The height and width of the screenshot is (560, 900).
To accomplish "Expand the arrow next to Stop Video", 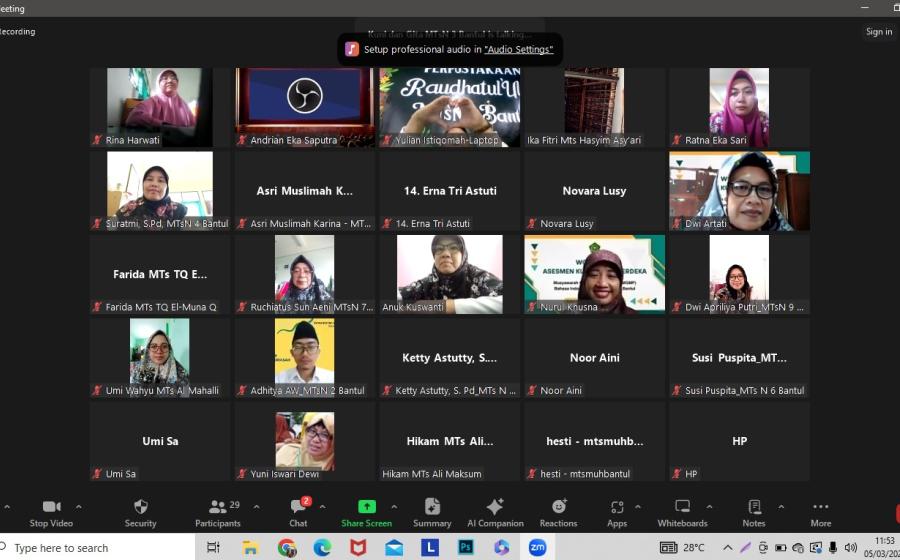I will [x=79, y=507].
